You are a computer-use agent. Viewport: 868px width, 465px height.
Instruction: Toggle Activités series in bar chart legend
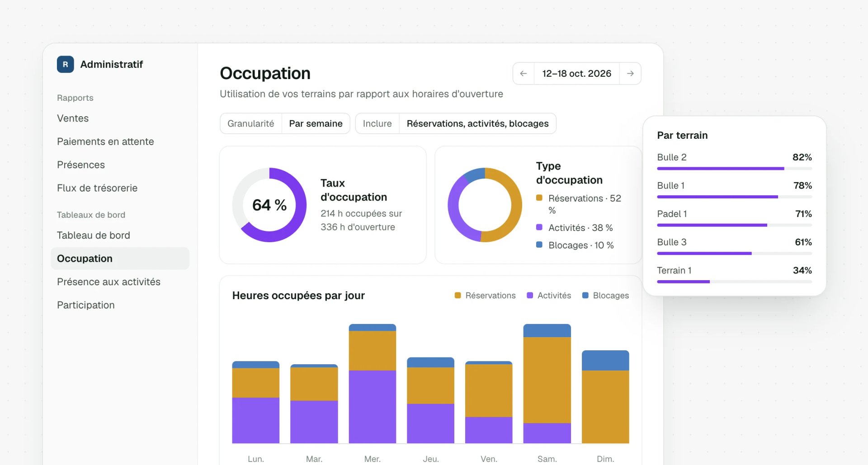(549, 296)
